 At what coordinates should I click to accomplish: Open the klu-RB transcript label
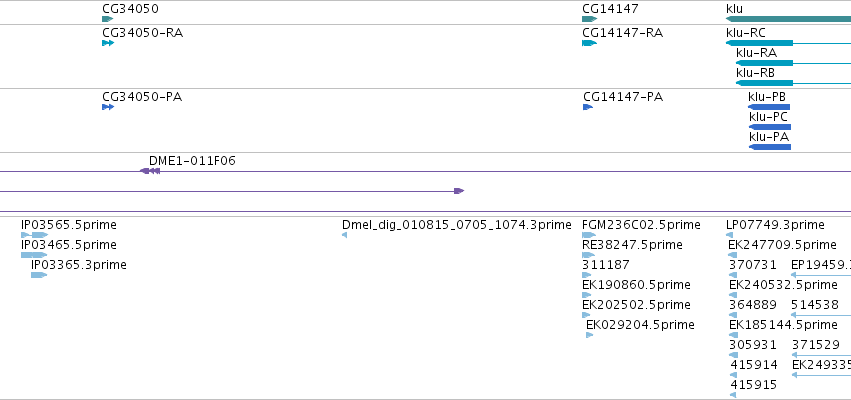click(x=755, y=73)
